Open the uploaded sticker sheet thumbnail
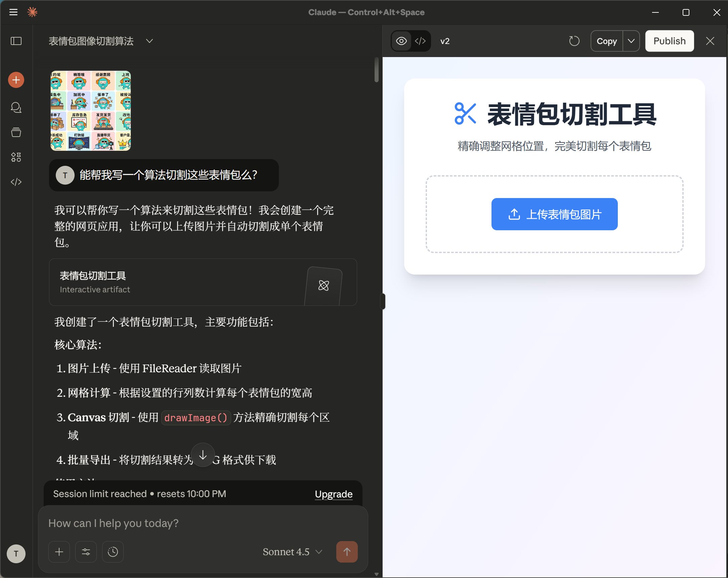Viewport: 728px width, 578px height. 90,111
